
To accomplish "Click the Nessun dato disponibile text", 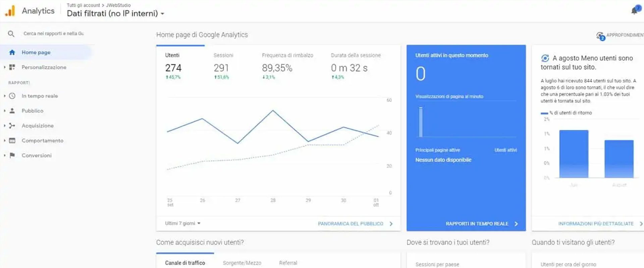I will 443,160.
